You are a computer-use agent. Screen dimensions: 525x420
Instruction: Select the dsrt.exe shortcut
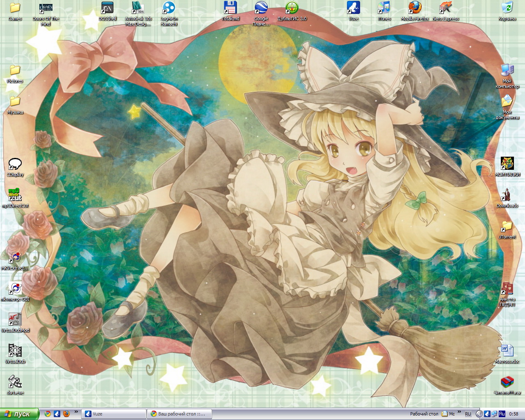click(15, 385)
